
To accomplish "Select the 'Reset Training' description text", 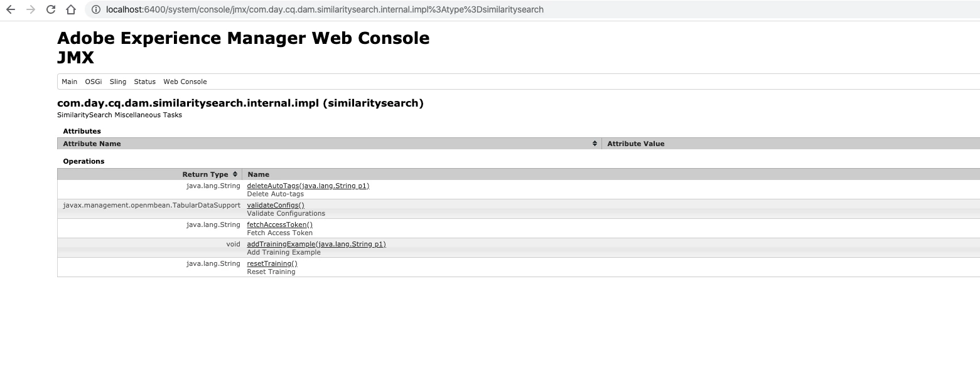I will [x=271, y=272].
